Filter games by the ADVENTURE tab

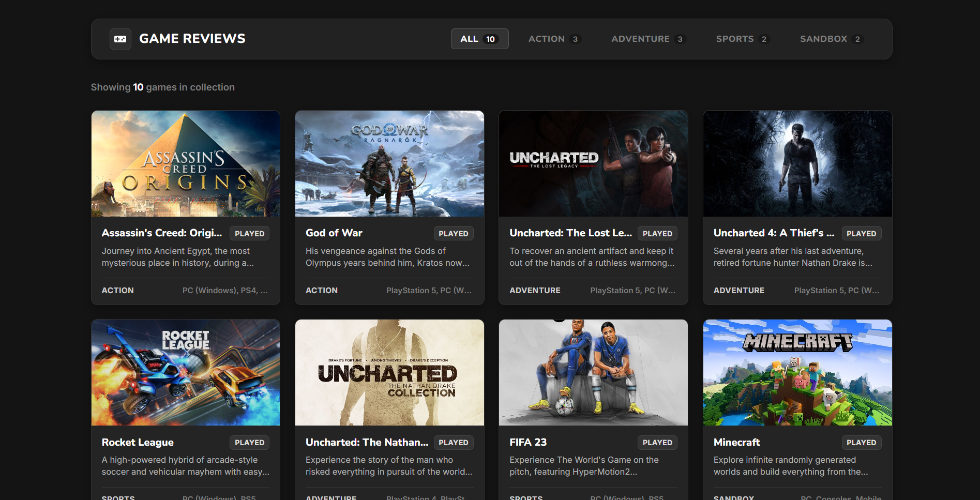point(648,39)
